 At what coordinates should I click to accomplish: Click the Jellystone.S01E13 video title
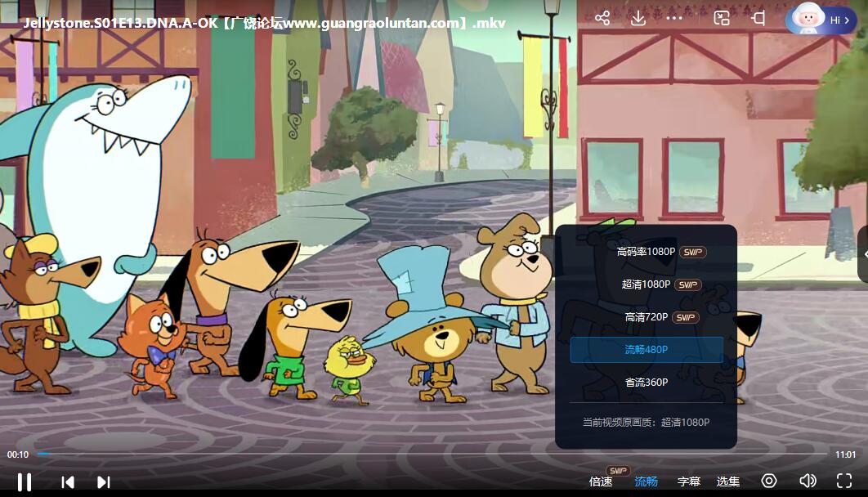[x=264, y=23]
